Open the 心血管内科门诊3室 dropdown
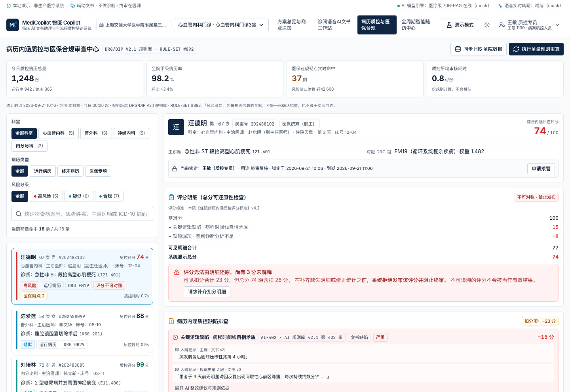 (221, 25)
